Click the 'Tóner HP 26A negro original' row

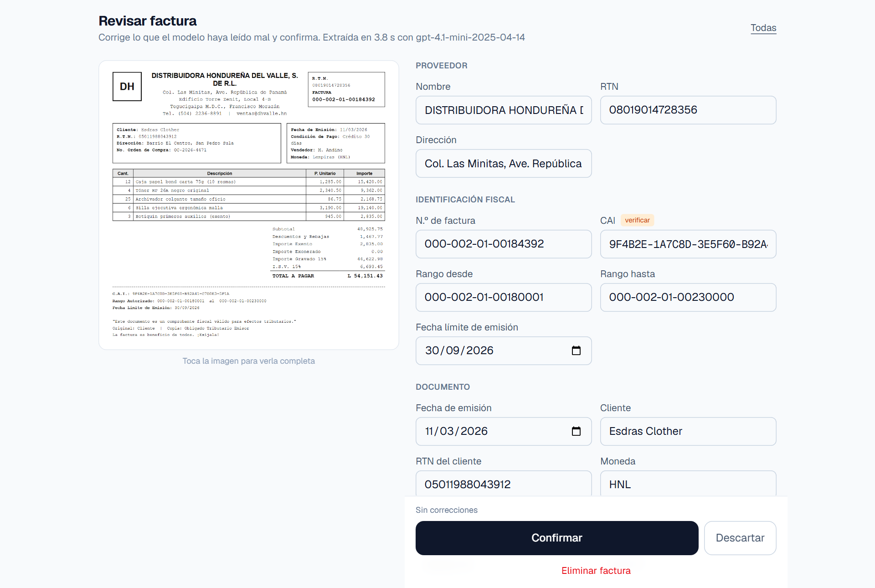(249, 191)
